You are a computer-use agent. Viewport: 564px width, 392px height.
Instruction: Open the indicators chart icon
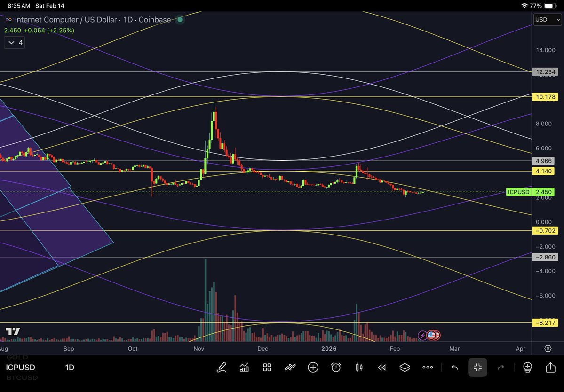(244, 367)
